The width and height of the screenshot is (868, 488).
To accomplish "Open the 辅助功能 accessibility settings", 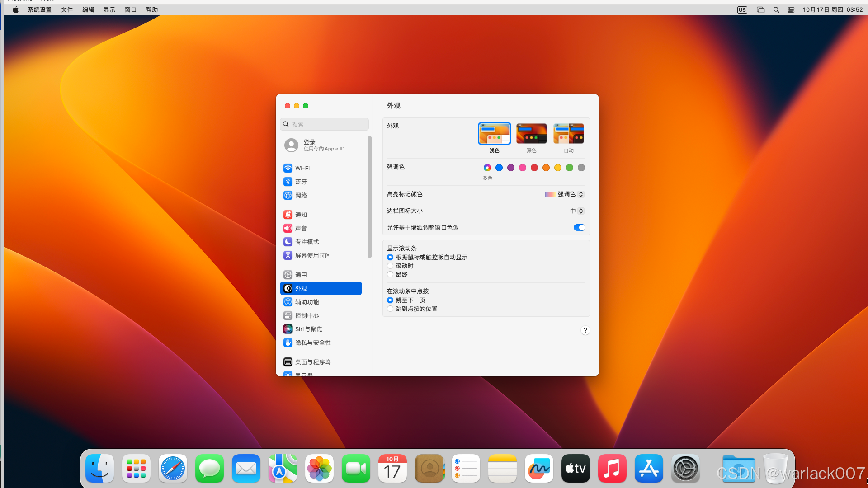I will 321,302.
